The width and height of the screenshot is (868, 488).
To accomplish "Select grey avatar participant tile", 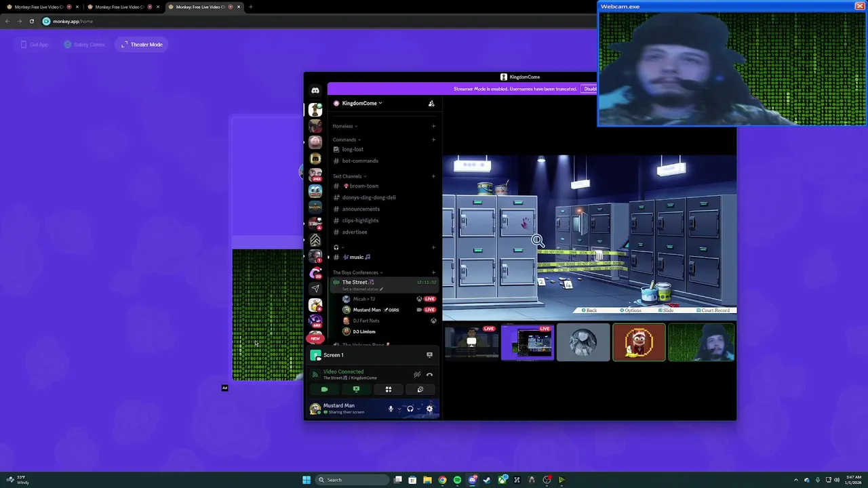I will pyautogui.click(x=583, y=342).
